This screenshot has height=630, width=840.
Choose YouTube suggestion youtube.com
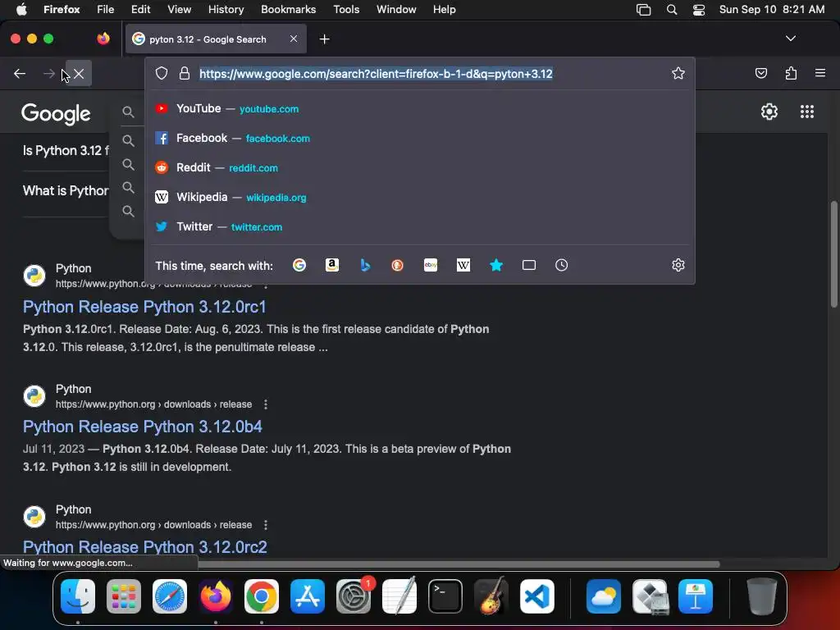pos(421,109)
